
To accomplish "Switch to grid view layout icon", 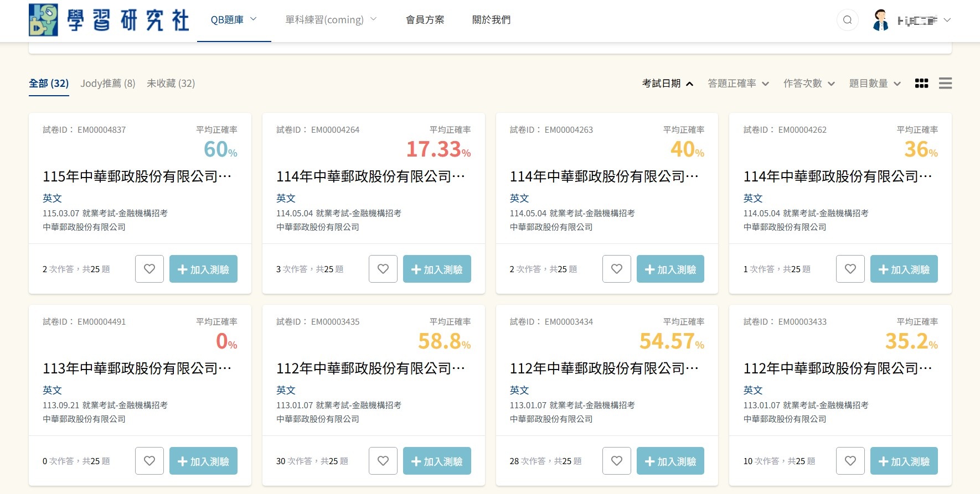I will [x=921, y=84].
